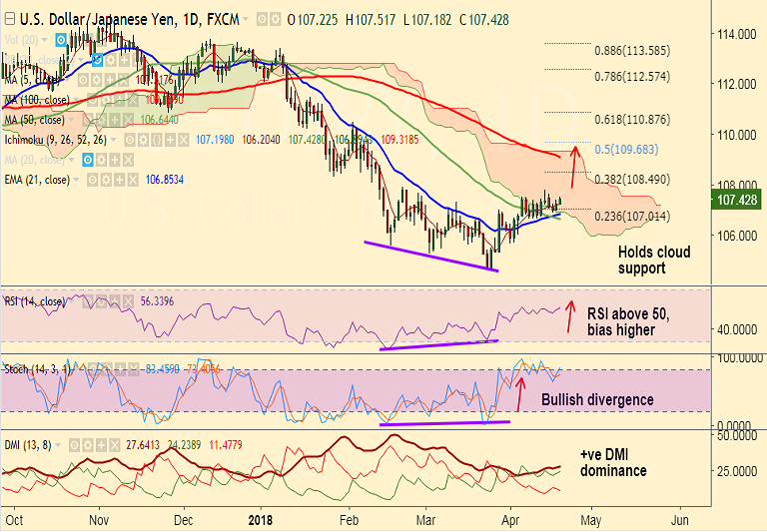Viewport: 767px width, 532px height.
Task: Click the 0.886(113.585) Fibonacci level label
Action: coord(632,50)
